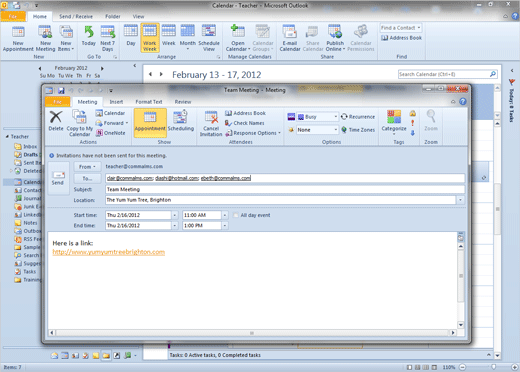Screen dimensions: 520x372
Task: Toggle the All day event checkbox
Action: click(236, 215)
